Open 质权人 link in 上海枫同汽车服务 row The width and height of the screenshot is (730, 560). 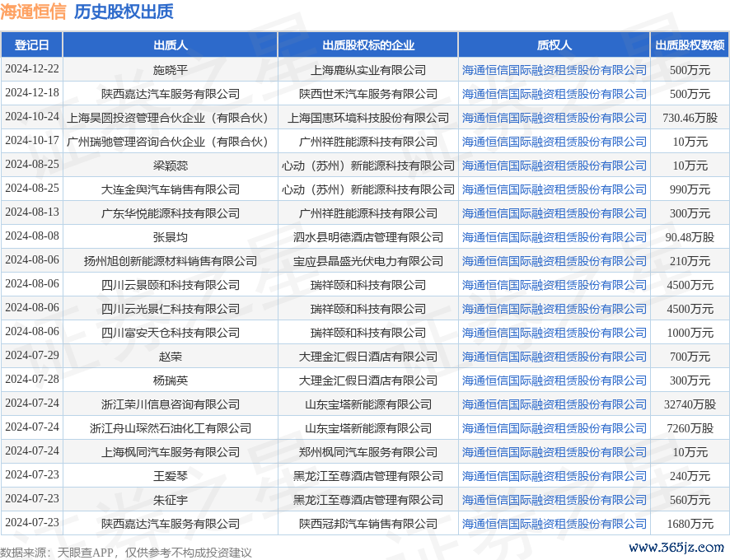pos(554,452)
